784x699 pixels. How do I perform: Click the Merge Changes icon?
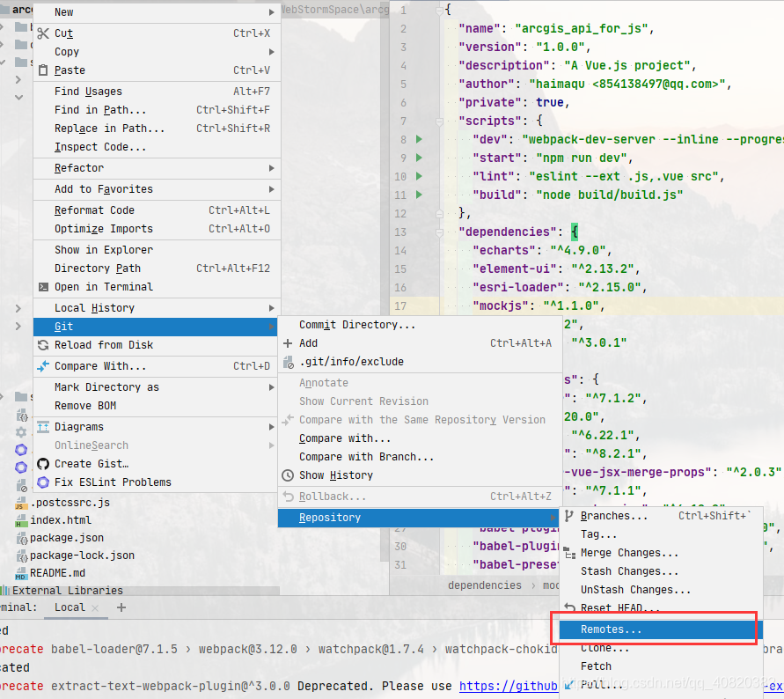tap(569, 554)
